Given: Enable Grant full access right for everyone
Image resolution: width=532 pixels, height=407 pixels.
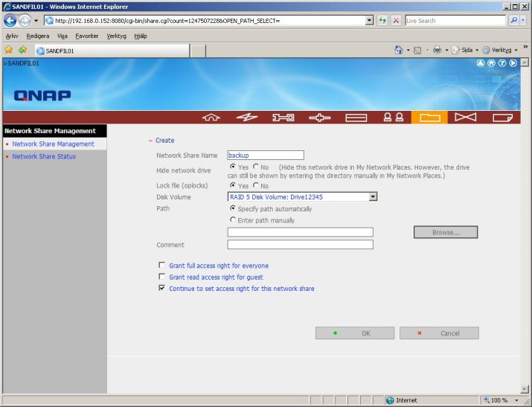Looking at the screenshot, I should 161,265.
